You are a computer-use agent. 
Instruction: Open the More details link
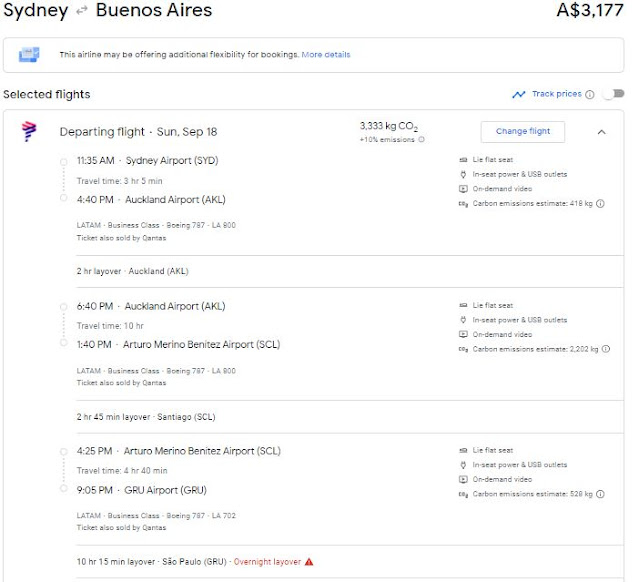(x=326, y=54)
